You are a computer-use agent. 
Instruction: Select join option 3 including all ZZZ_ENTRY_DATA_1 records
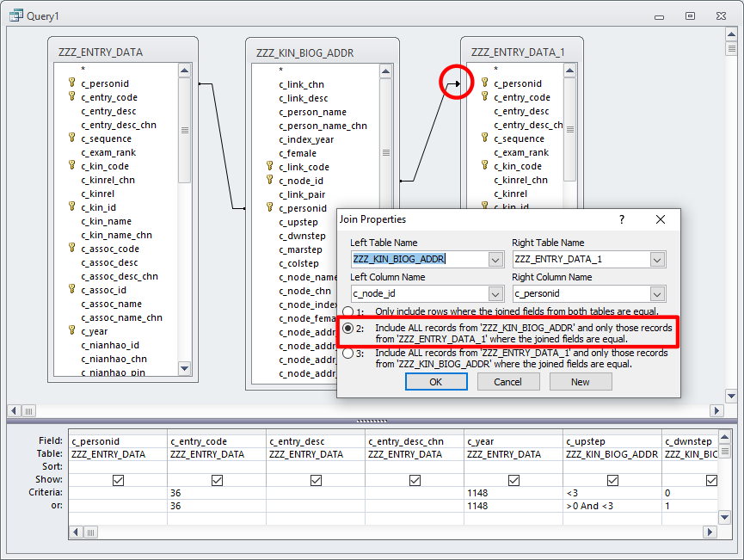tap(348, 353)
